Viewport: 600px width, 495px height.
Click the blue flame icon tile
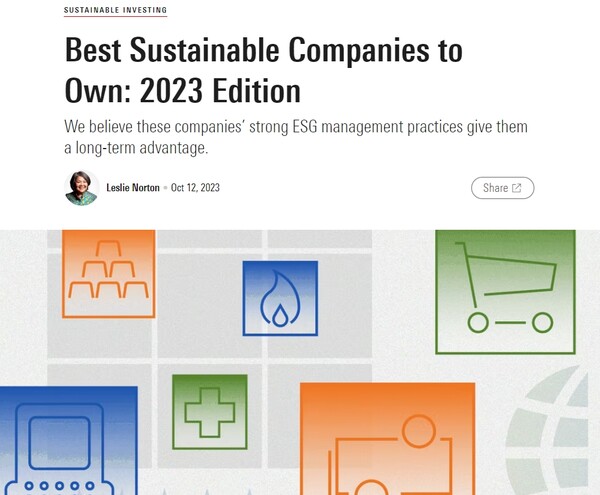(280, 298)
